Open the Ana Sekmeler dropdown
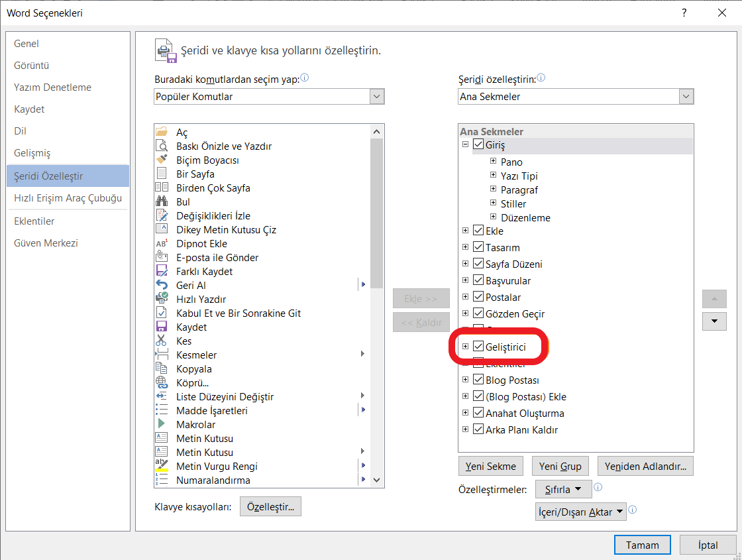The width and height of the screenshot is (742, 560). coord(686,97)
